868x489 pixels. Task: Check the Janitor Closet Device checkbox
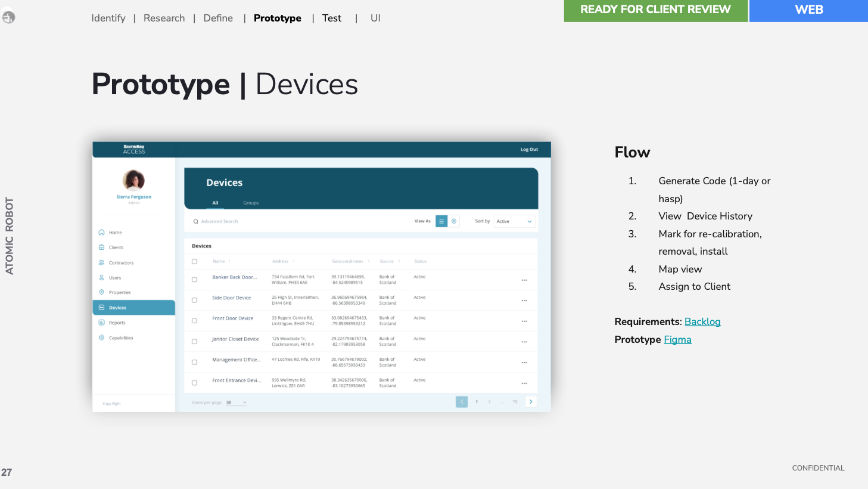click(x=194, y=342)
